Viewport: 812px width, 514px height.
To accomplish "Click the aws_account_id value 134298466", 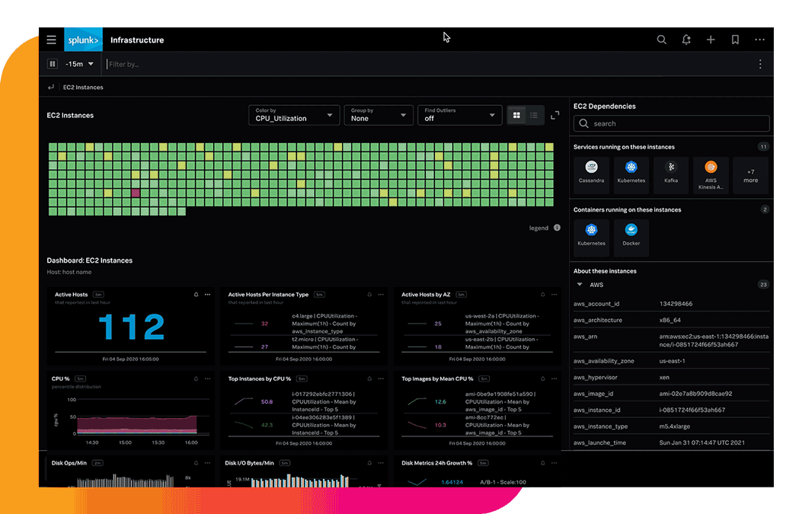I will (676, 304).
